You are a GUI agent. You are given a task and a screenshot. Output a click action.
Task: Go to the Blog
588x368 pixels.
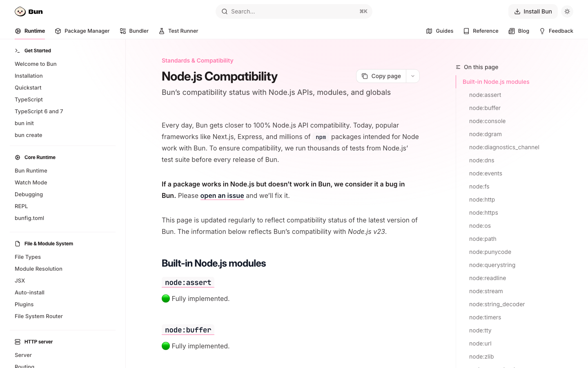(519, 31)
